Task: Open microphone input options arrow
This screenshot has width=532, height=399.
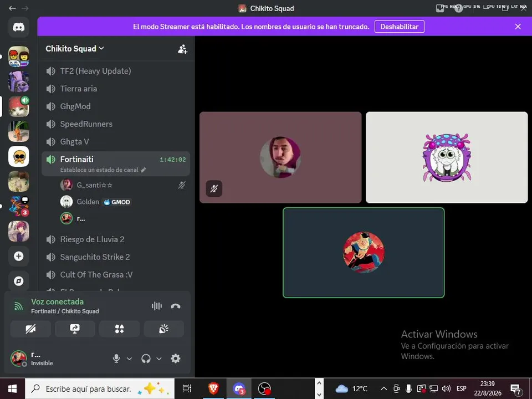Action: (129, 359)
